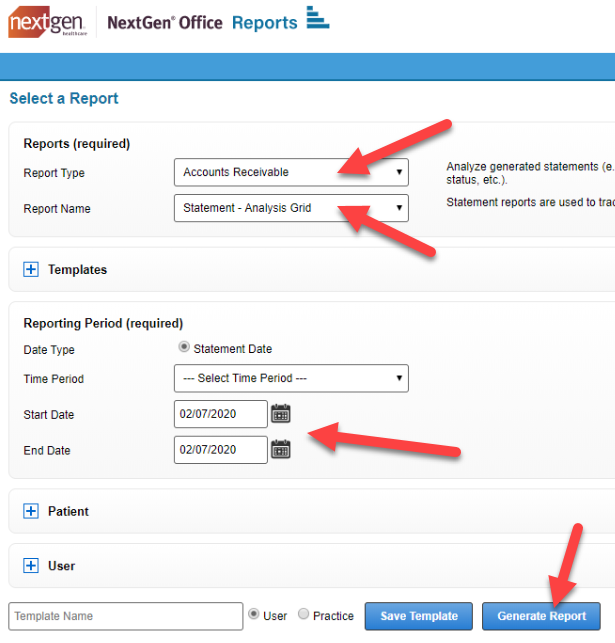
Task: Open the Start Date calendar picker
Action: click(x=281, y=414)
